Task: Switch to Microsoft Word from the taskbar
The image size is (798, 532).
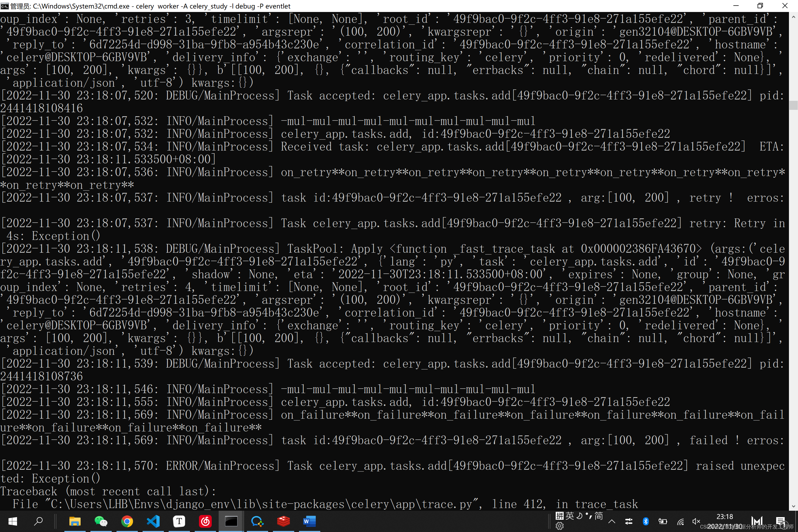Action: [309, 521]
